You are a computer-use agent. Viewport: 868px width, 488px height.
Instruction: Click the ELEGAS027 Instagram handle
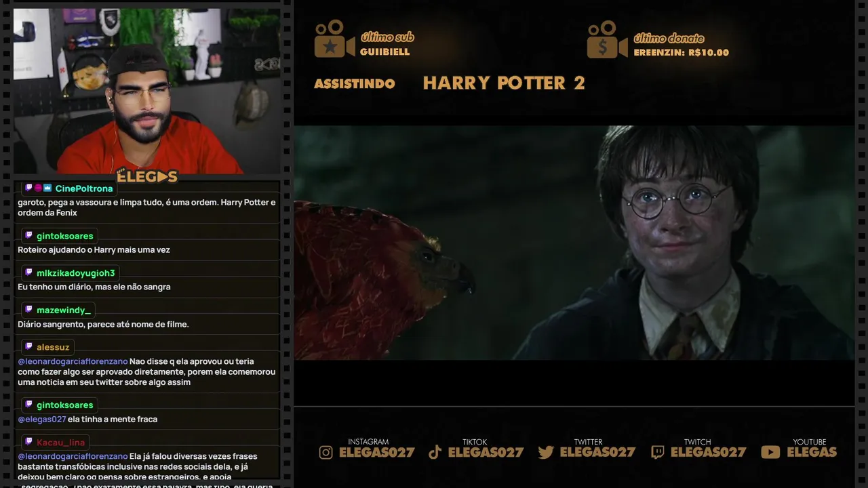click(x=377, y=452)
